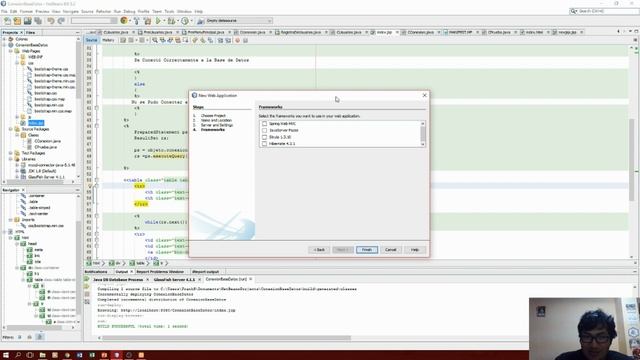
Task: Switch to the History editor view
Action: point(108,40)
